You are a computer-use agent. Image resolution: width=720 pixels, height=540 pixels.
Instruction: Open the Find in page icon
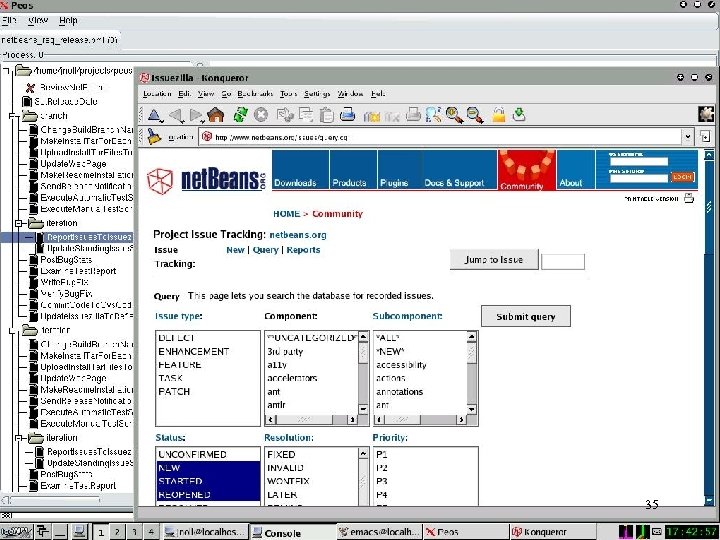point(433,115)
